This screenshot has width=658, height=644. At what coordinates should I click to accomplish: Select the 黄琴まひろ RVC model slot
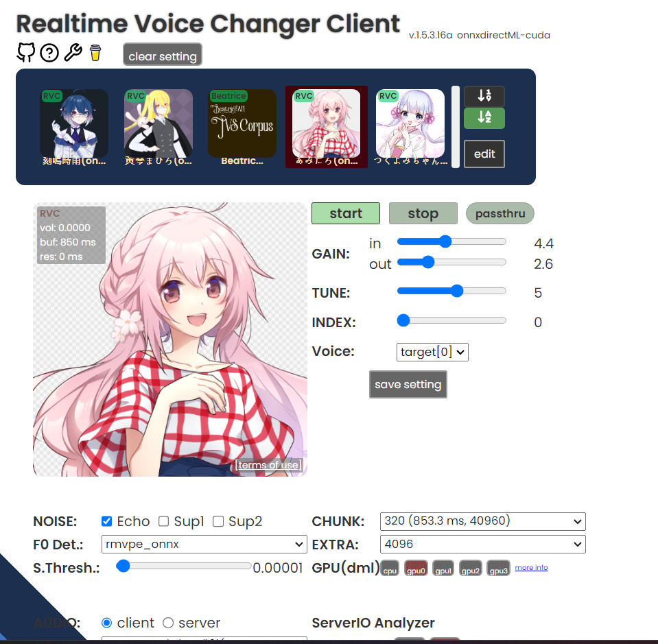click(158, 127)
